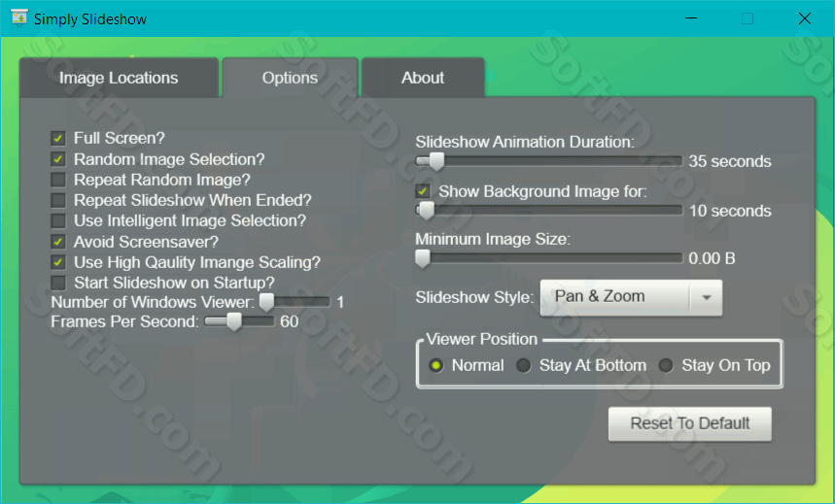Image resolution: width=835 pixels, height=504 pixels.
Task: Open the Slideshow Style Pan & Zoom dropdown
Action: pyautogui.click(x=631, y=297)
